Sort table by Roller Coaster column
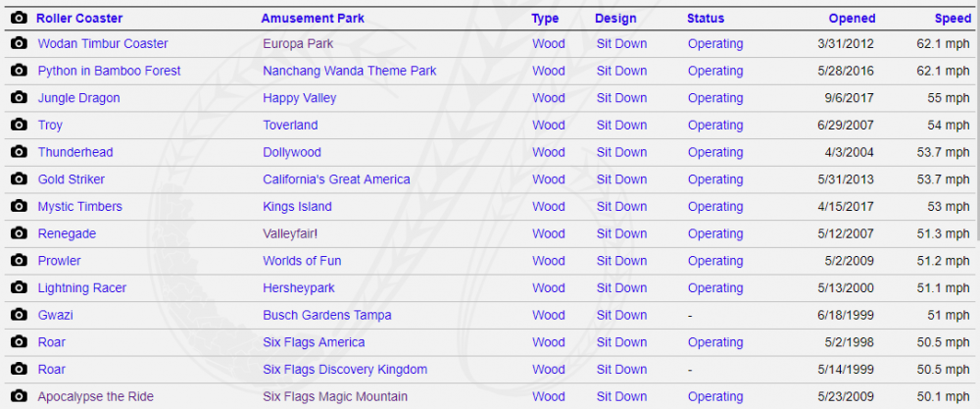This screenshot has width=980, height=409. point(79,19)
